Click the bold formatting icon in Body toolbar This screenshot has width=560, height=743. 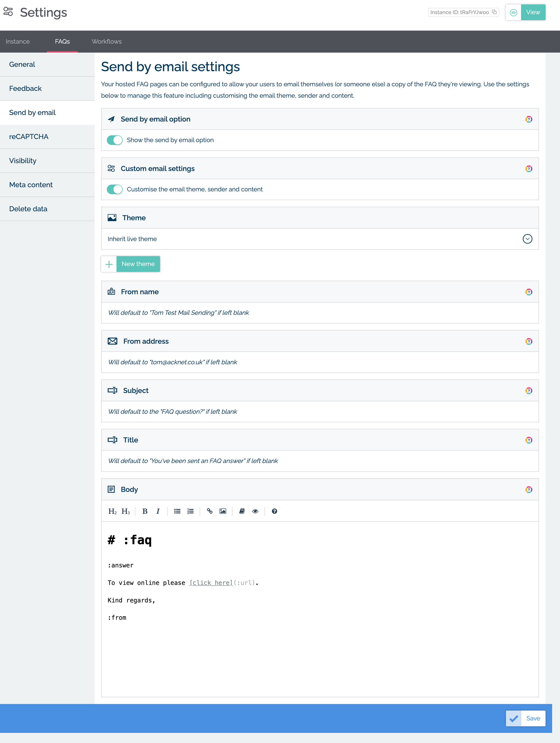click(144, 511)
